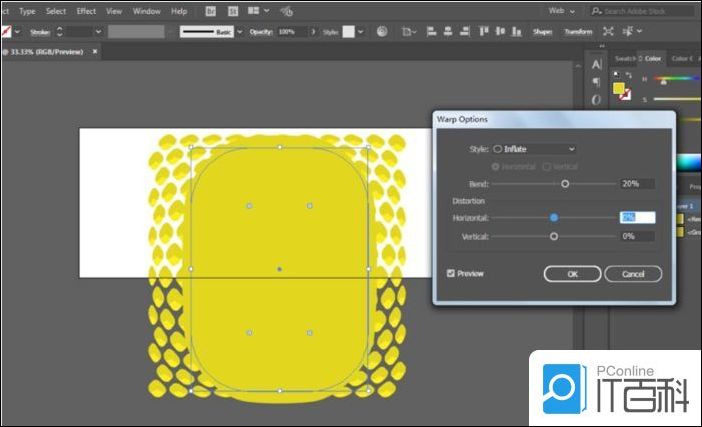Expand the Opacity value dropdown
This screenshot has height=427, width=702.
(316, 32)
